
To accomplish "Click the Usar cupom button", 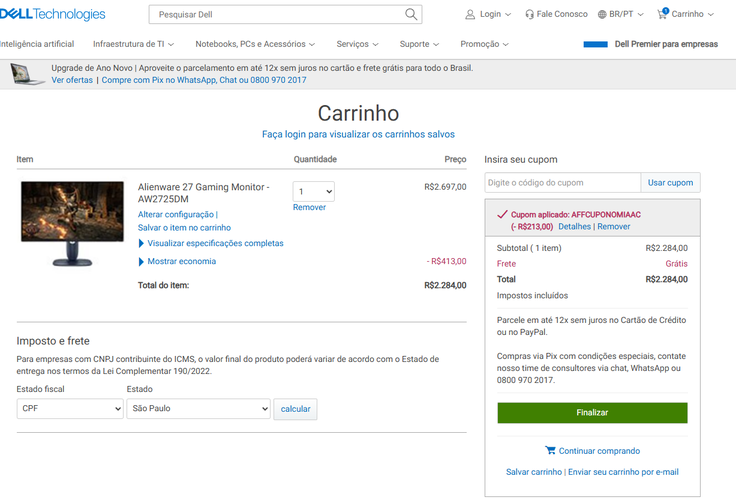I will 670,183.
